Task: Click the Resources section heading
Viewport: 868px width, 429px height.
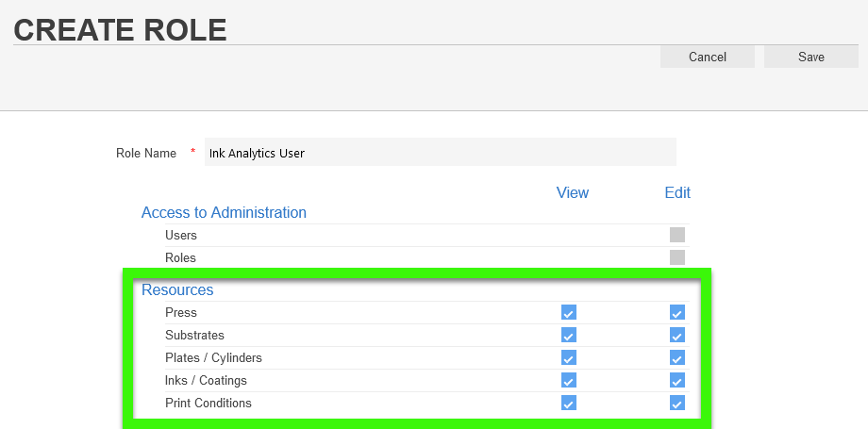Action: (177, 290)
